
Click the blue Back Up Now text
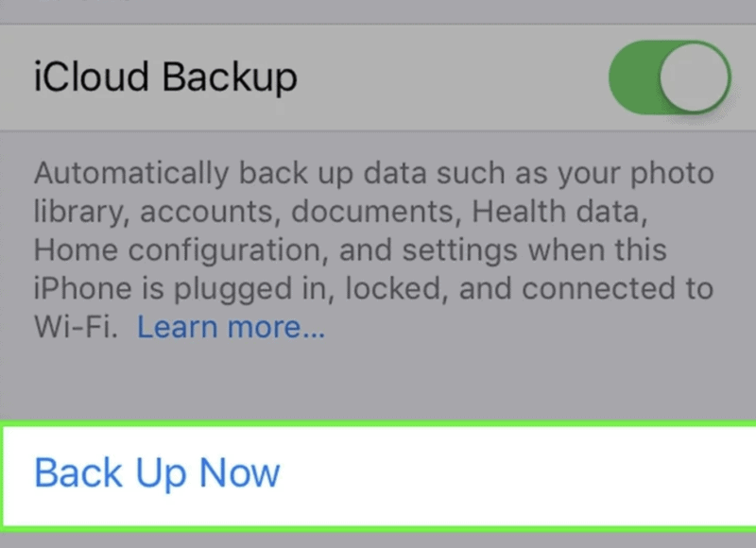(157, 472)
